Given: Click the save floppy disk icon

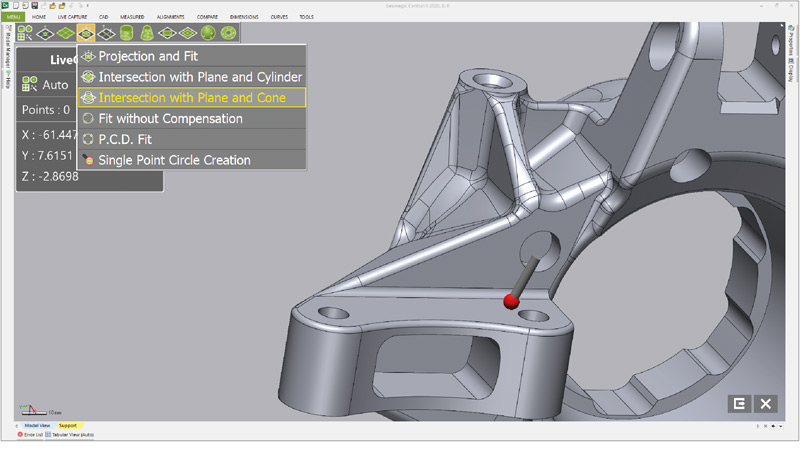Looking at the screenshot, I should click(34, 6).
